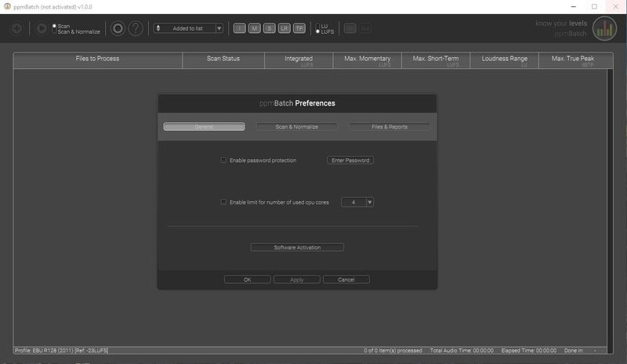
Task: Open help with the question mark icon
Action: 136,28
